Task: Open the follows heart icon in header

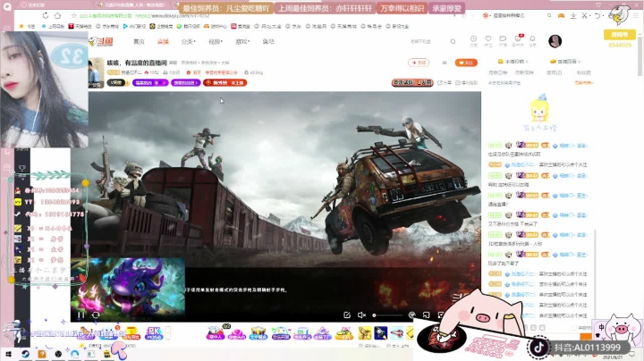Action: [x=488, y=40]
